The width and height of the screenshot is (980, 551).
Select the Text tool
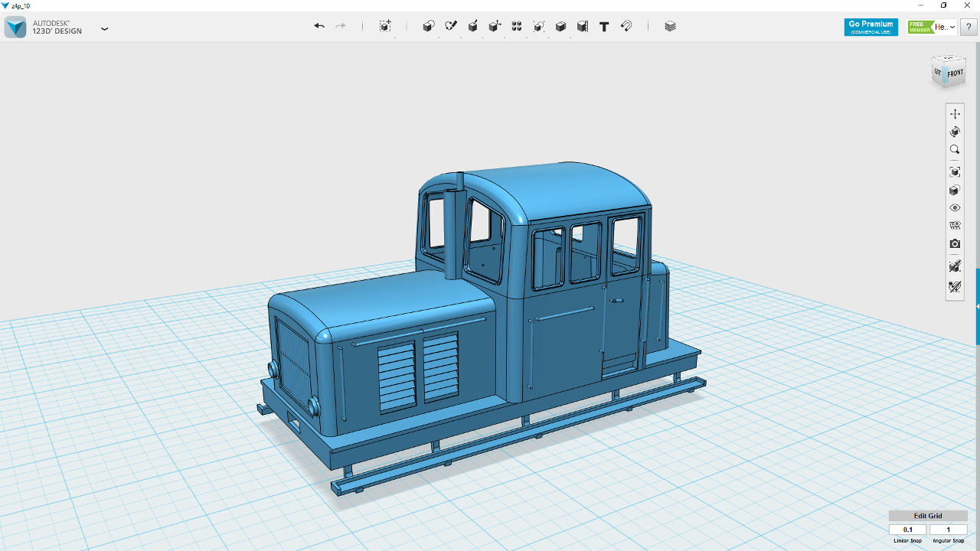604,26
